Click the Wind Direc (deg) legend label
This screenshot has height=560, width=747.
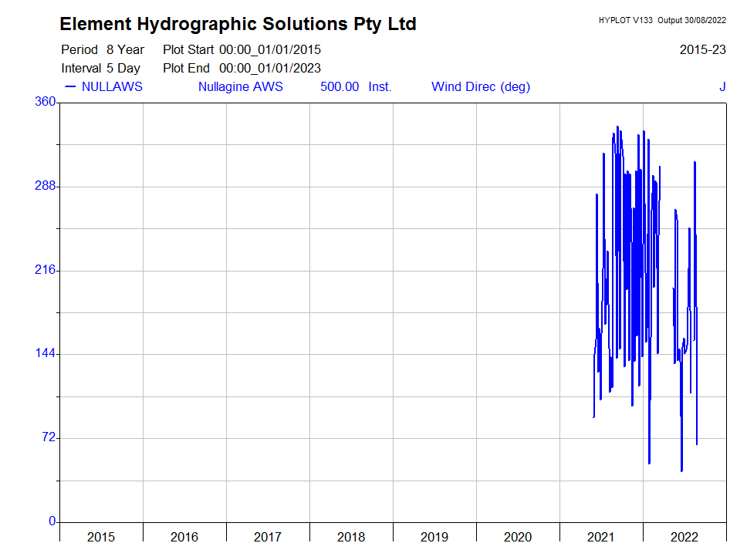click(481, 86)
